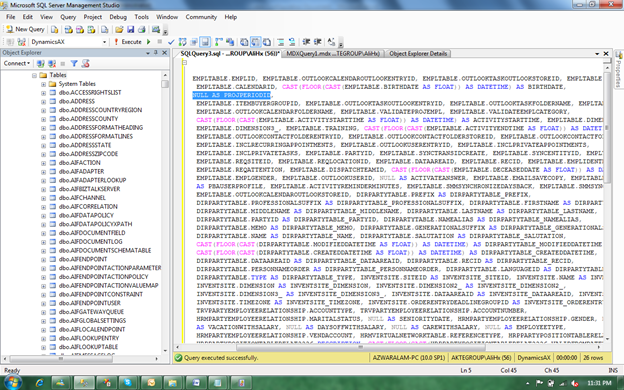Switch to the Object Explorer Details tab
Screen dimensions: 624x390
tap(418, 53)
